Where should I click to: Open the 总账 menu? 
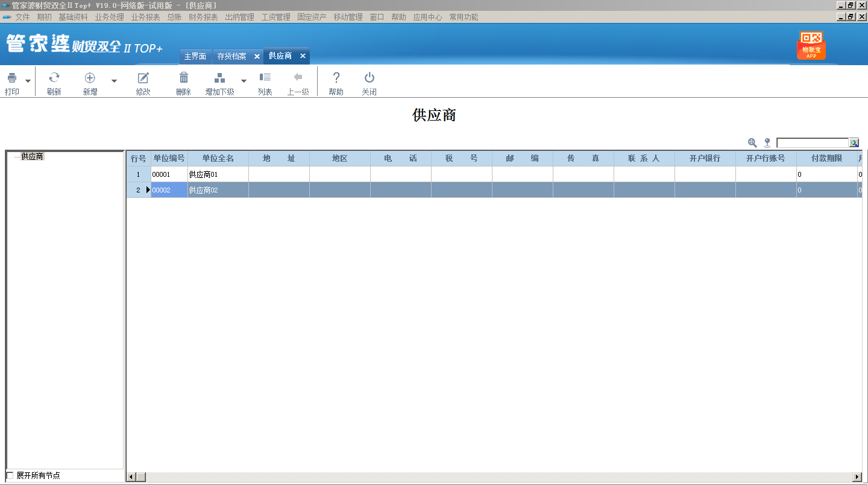(174, 17)
